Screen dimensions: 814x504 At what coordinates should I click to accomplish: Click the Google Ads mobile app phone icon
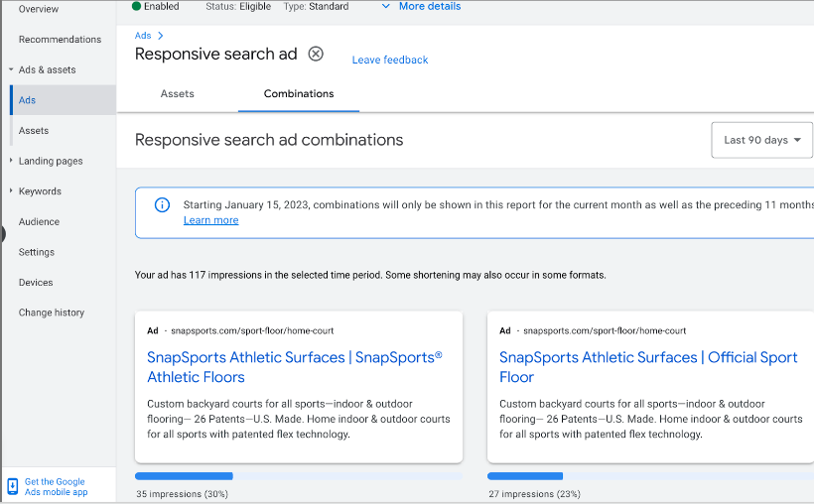tap(13, 487)
